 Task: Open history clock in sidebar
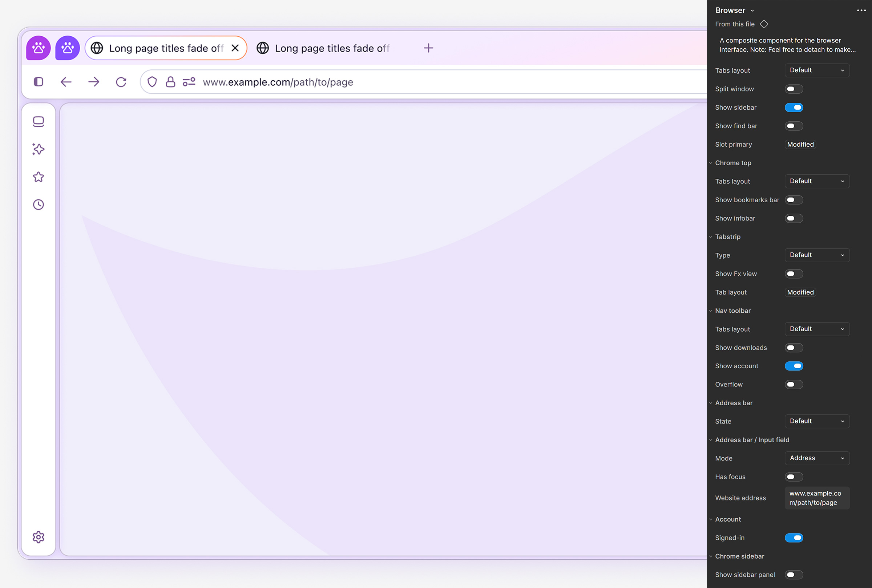tap(38, 205)
